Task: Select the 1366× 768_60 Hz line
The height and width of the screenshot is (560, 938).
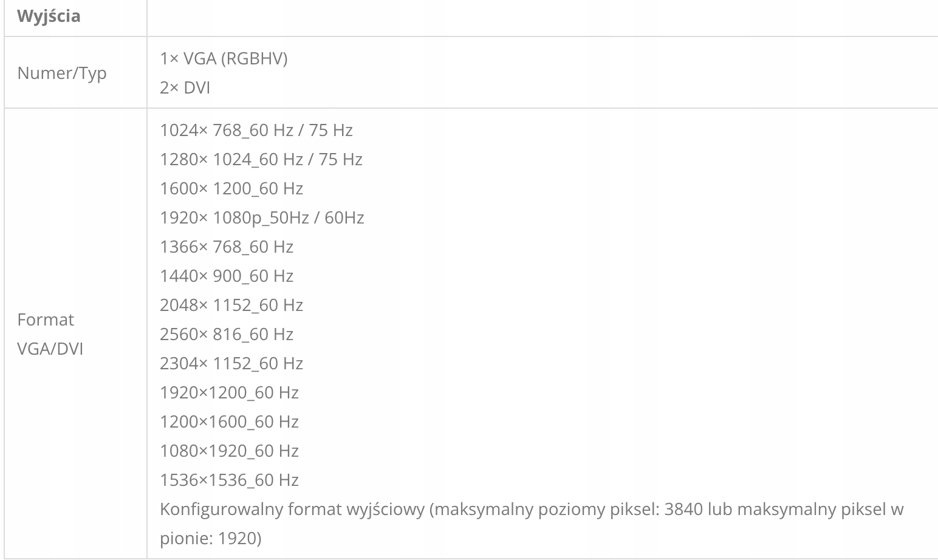Action: pyautogui.click(x=226, y=247)
